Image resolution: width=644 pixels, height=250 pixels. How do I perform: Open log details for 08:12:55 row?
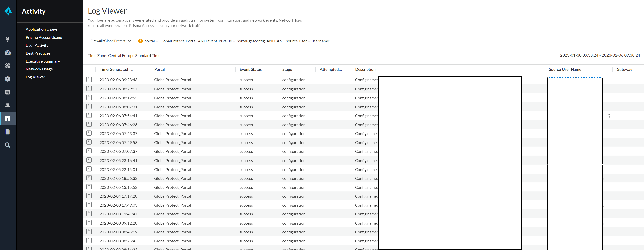click(89, 98)
